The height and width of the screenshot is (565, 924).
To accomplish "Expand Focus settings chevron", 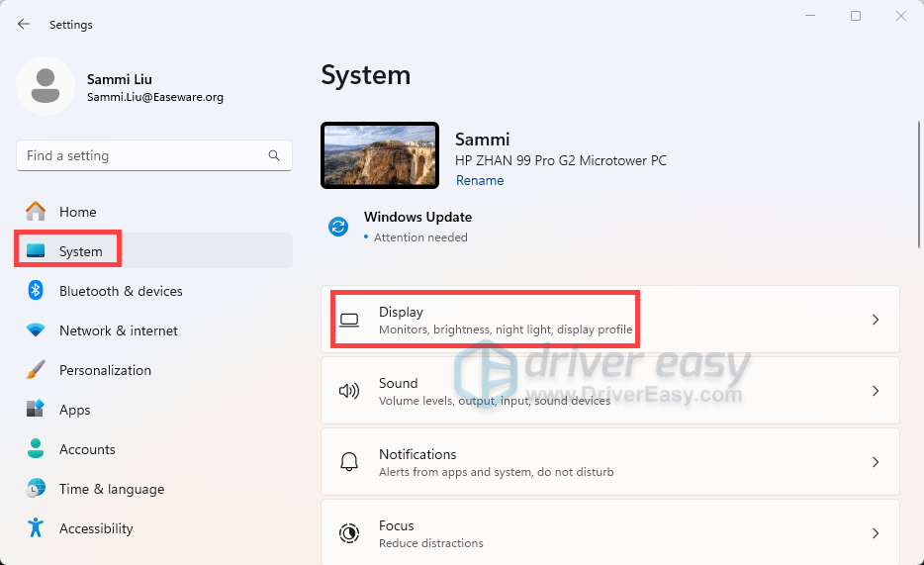I will pos(875,533).
